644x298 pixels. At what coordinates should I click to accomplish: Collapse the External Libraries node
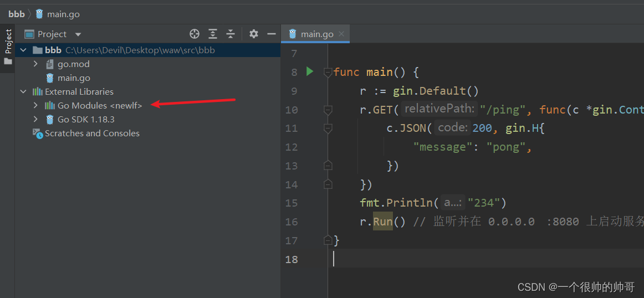pyautogui.click(x=23, y=91)
